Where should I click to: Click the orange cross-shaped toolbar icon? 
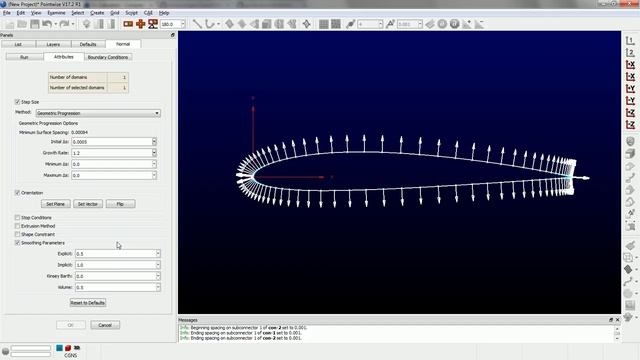coord(140,24)
